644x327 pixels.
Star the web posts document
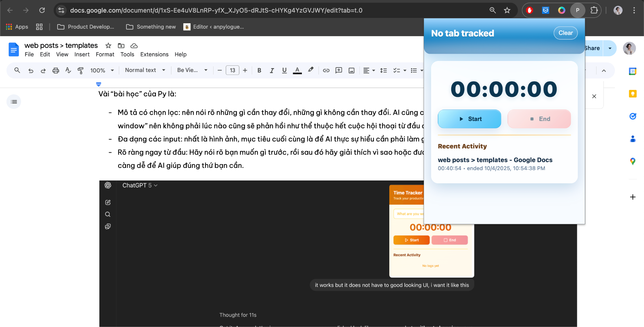click(108, 46)
